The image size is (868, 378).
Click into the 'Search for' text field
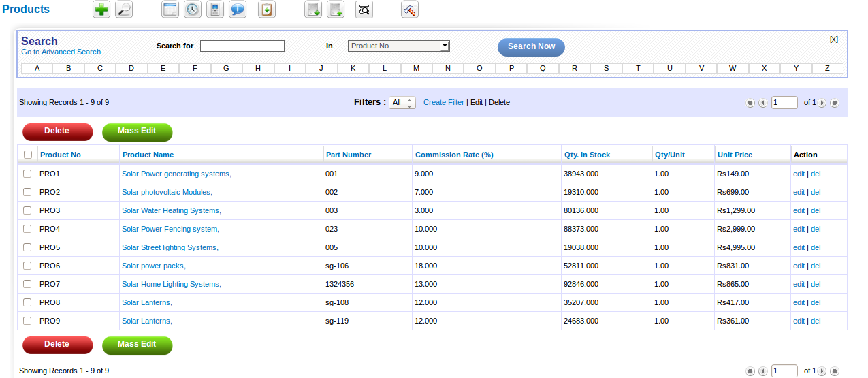[x=242, y=46]
